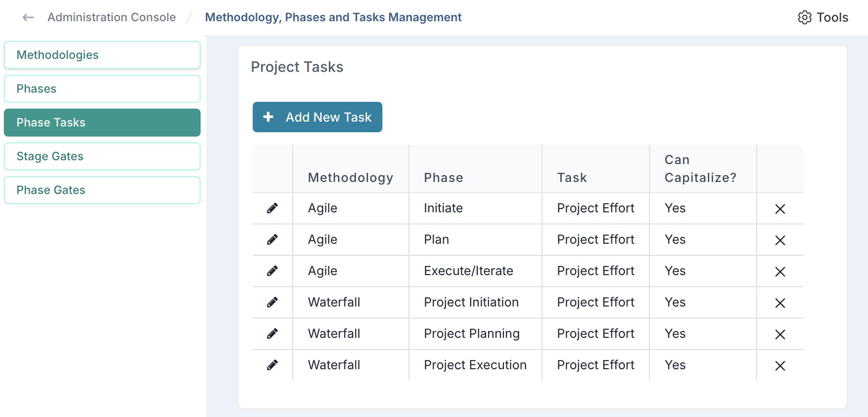Switch to the Methodologies tab
The width and height of the screenshot is (868, 417).
tap(102, 55)
